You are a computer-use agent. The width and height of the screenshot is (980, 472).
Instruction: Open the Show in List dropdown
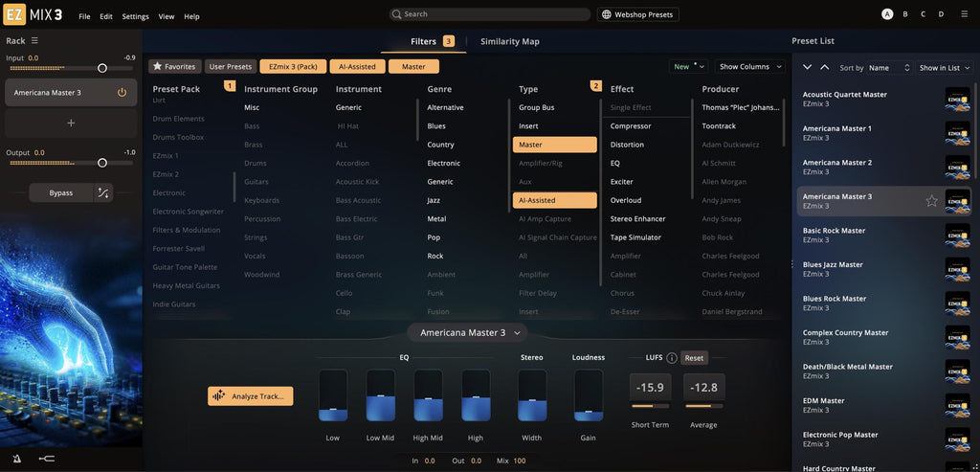(x=945, y=68)
